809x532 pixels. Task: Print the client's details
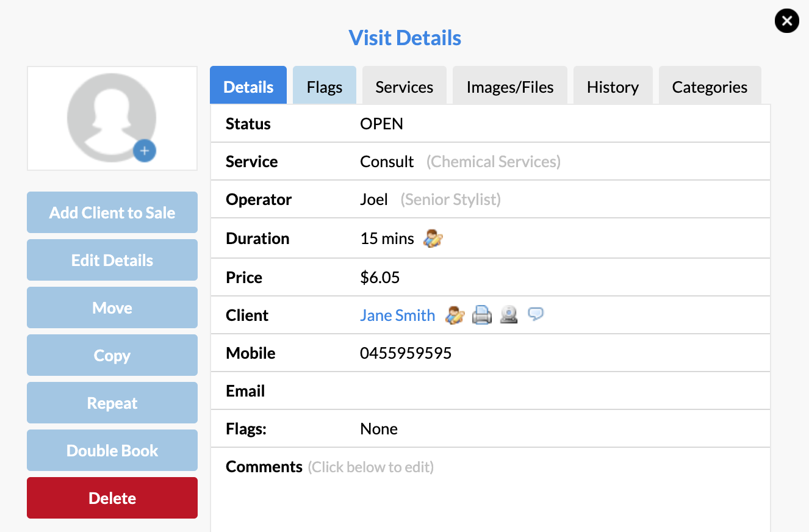click(482, 315)
